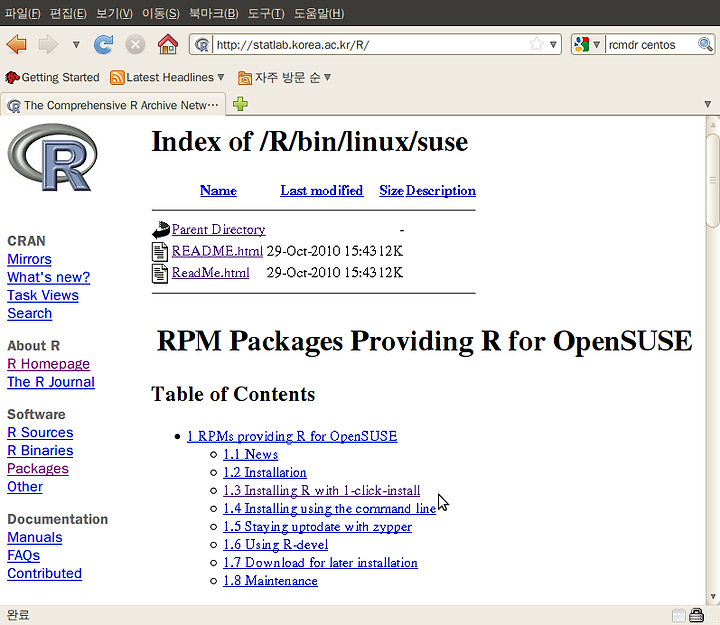Jump to 1 RPMs providing R for OpenSUSE

pos(292,436)
